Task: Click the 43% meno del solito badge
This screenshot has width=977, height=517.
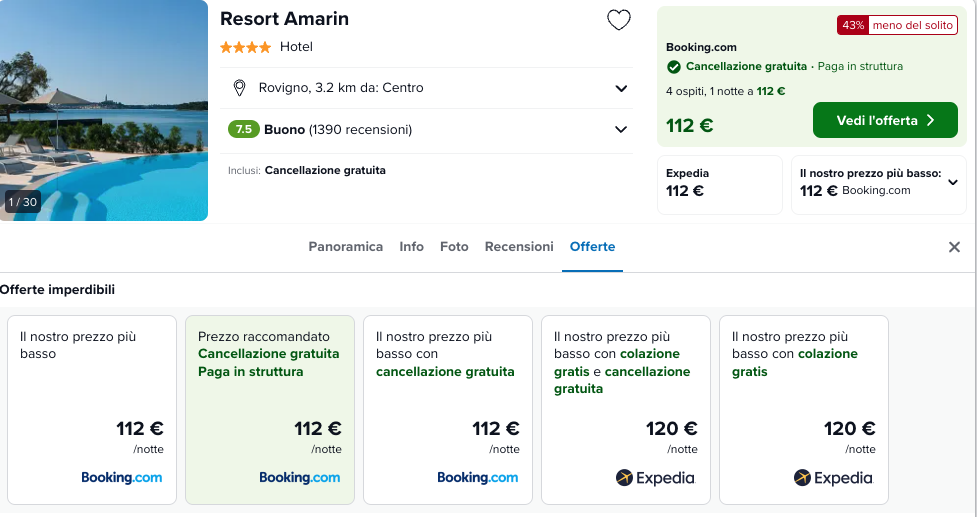Action: [897, 26]
